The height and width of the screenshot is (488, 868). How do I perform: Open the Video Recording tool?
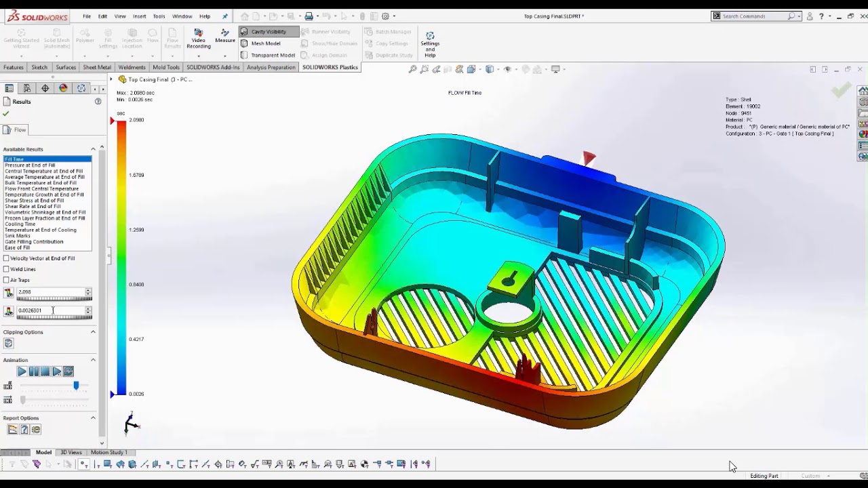(x=199, y=38)
